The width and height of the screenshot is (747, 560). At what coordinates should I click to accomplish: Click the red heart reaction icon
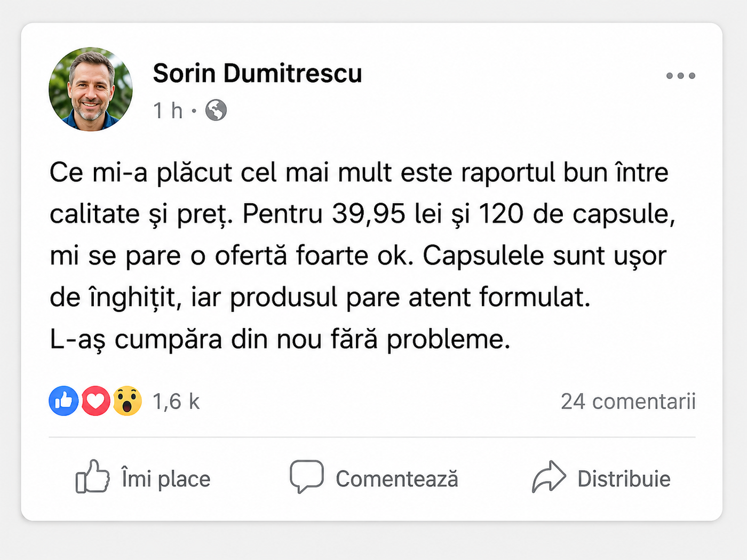click(x=96, y=401)
